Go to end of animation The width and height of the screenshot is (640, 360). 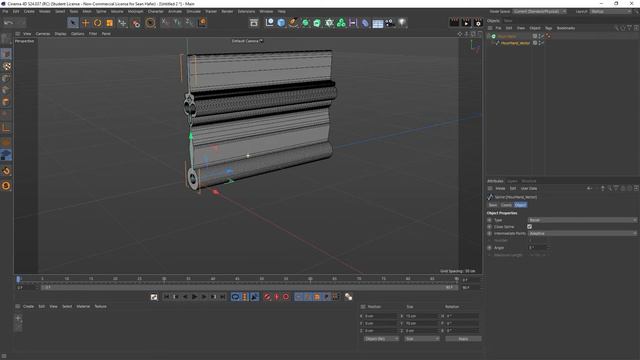[222, 297]
